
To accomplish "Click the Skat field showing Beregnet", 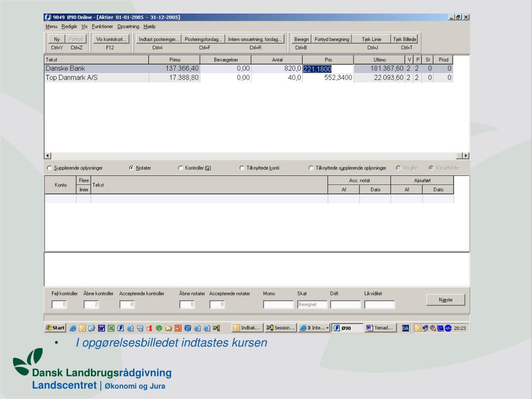I will pos(312,304).
